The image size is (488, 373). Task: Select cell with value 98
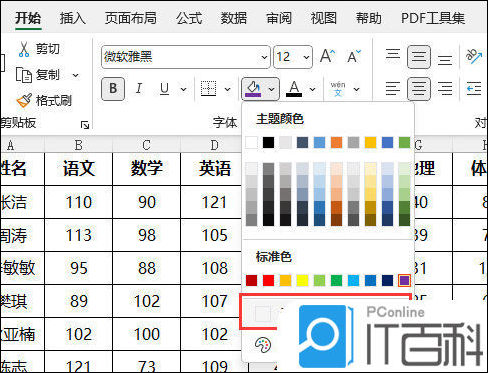click(147, 235)
